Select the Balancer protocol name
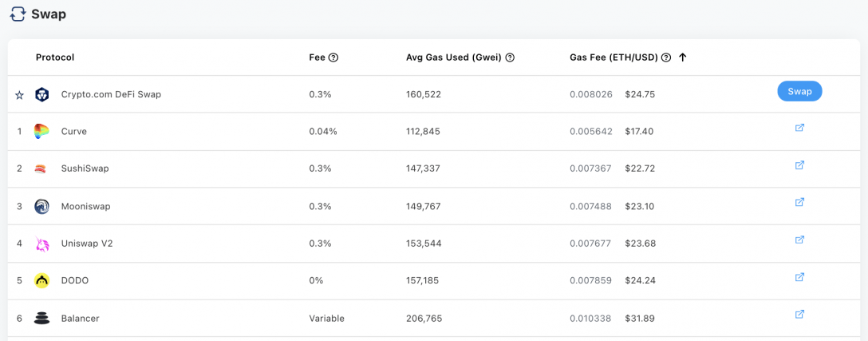The width and height of the screenshot is (868, 341). pyautogui.click(x=81, y=319)
